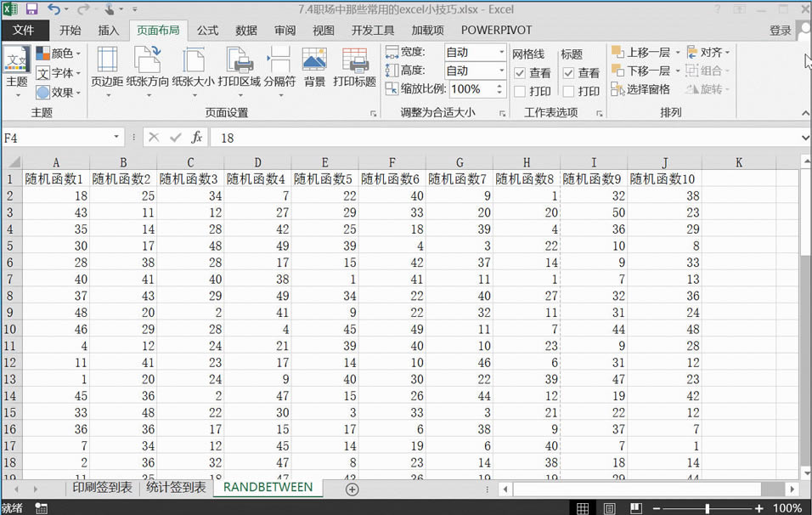The image size is (812, 515).
Task: Switch to the 公式 ribbon tab
Action: [x=208, y=31]
